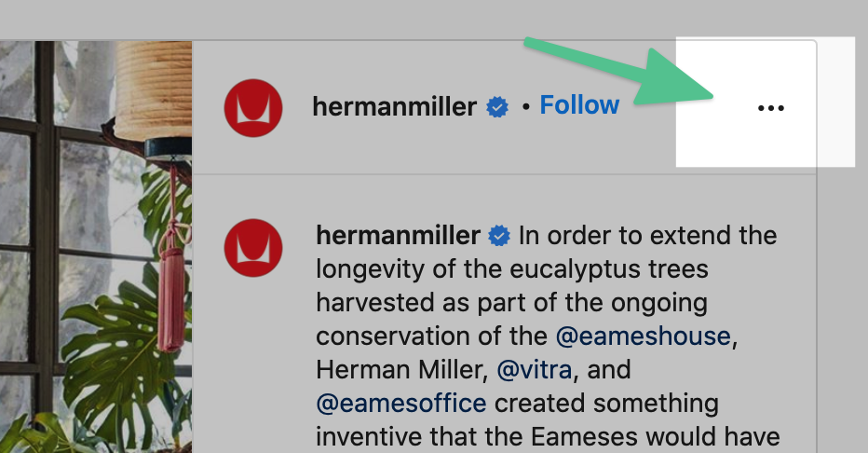Click the wicker lamp shade in the photo
This screenshot has height=453, width=868.
154,89
